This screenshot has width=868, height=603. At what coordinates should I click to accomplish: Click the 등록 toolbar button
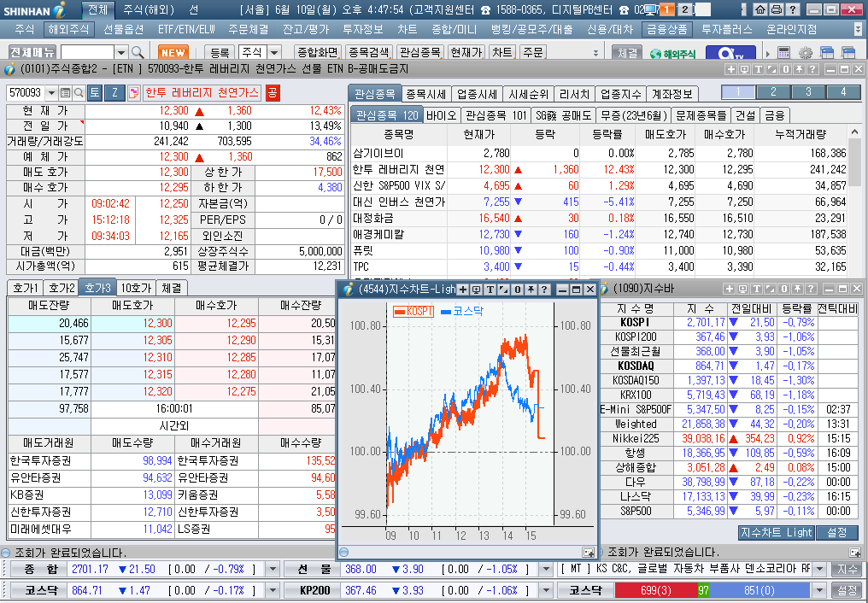pyautogui.click(x=220, y=53)
